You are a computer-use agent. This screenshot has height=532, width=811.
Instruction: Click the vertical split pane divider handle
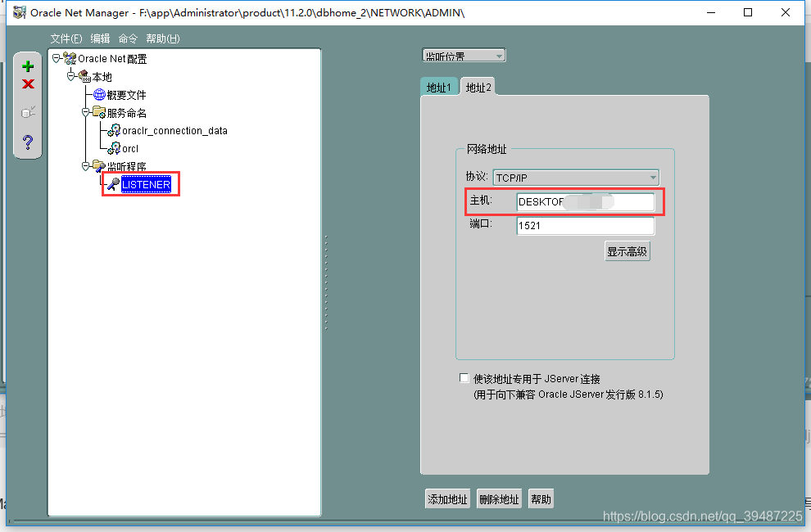point(326,282)
